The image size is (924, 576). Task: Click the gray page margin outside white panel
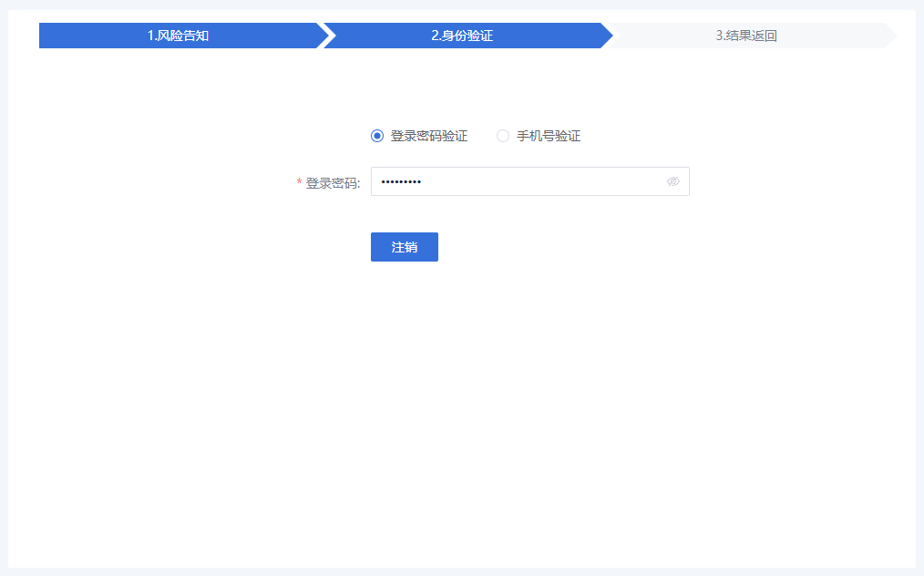coord(4,273)
